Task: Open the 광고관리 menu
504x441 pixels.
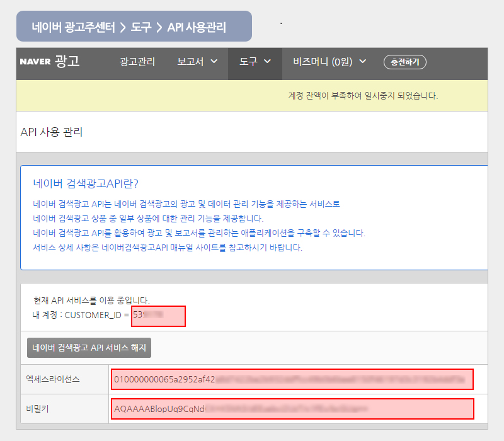Action: point(137,61)
